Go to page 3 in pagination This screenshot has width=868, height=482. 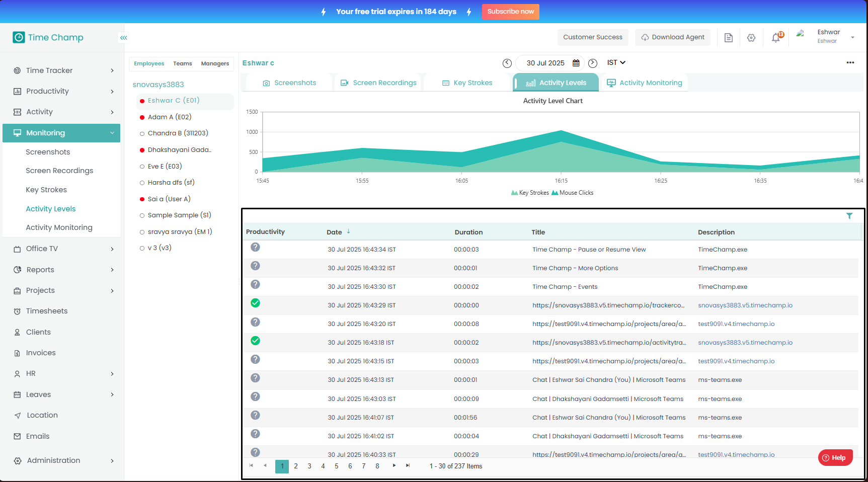click(309, 466)
